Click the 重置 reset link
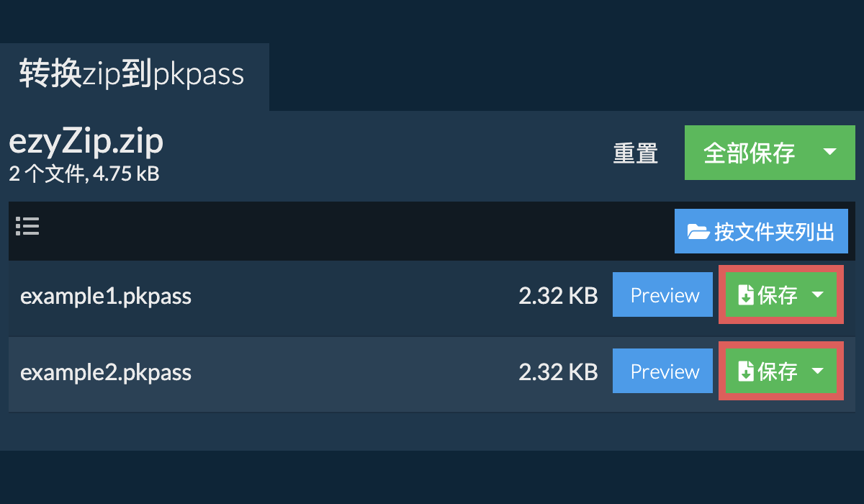Viewport: 864px width, 504px height. [635, 153]
